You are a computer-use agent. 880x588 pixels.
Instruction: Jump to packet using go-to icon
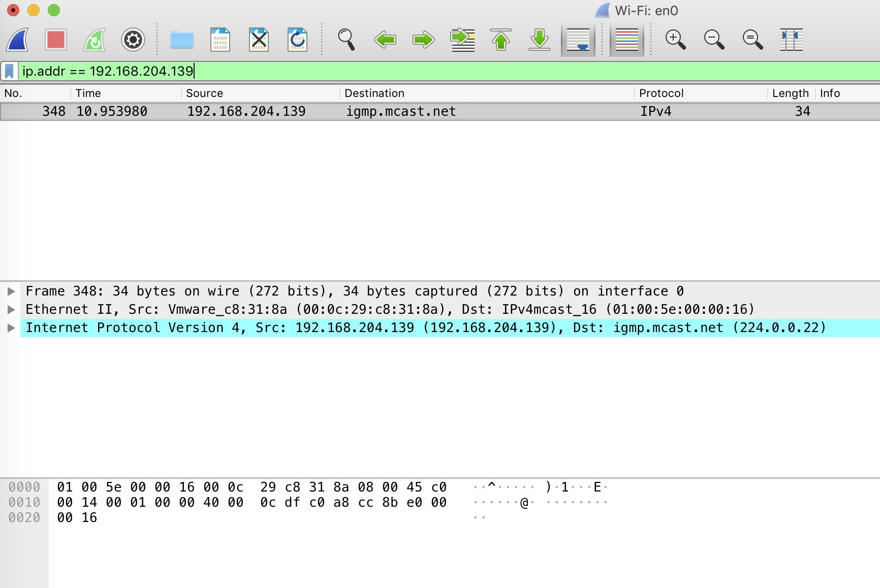462,40
